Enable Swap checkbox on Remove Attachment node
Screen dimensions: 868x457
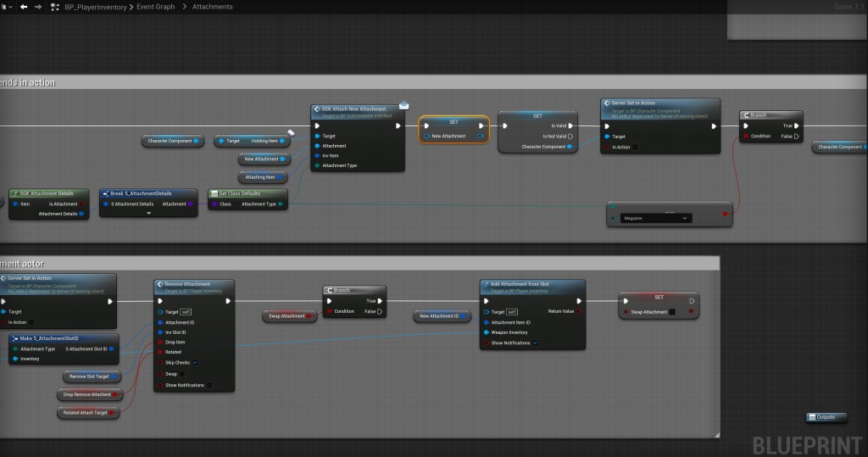click(x=181, y=373)
